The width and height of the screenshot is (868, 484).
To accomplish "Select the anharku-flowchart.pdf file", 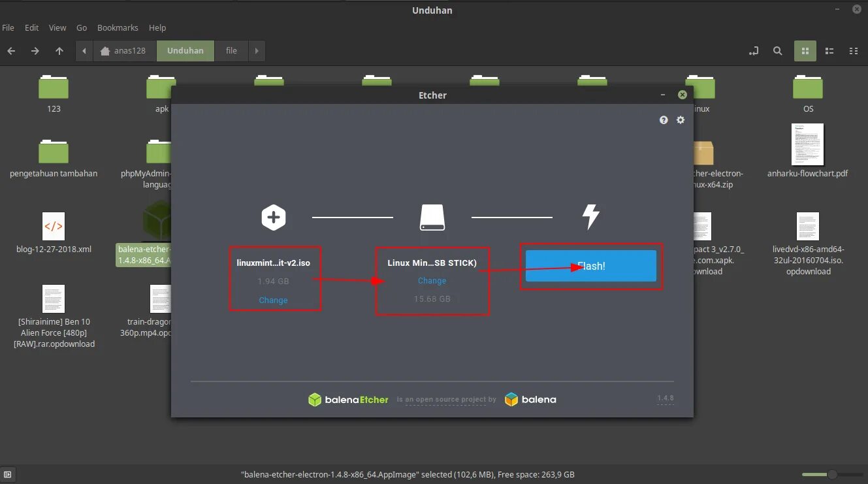I will pyautogui.click(x=808, y=152).
